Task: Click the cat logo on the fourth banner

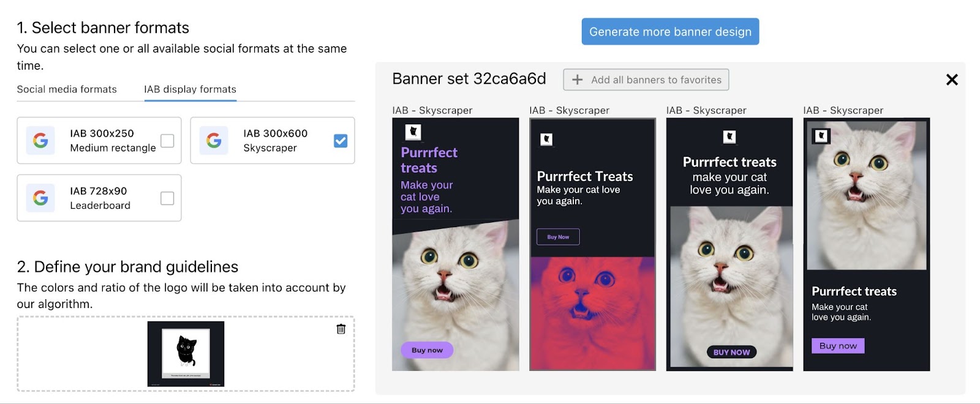Action: coord(821,135)
